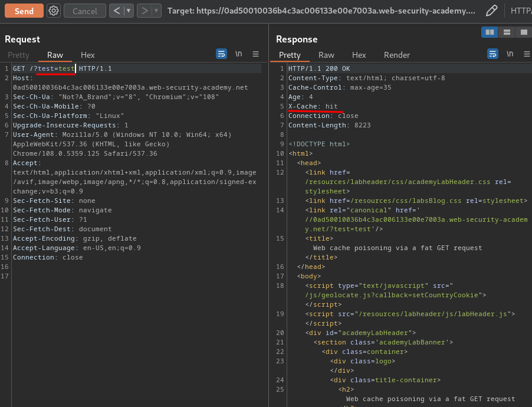Open the Request panel hamburger menu

[x=256, y=54]
